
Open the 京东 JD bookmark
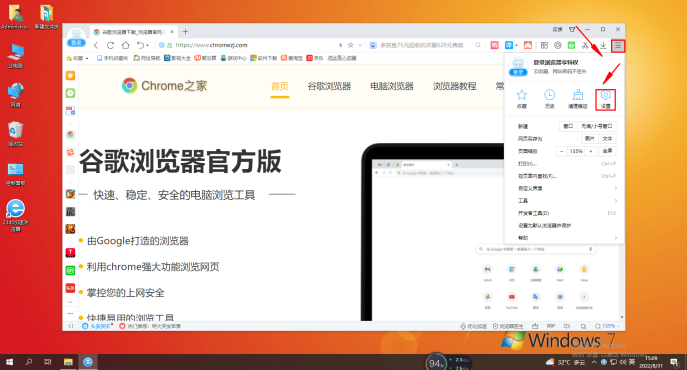point(315,58)
